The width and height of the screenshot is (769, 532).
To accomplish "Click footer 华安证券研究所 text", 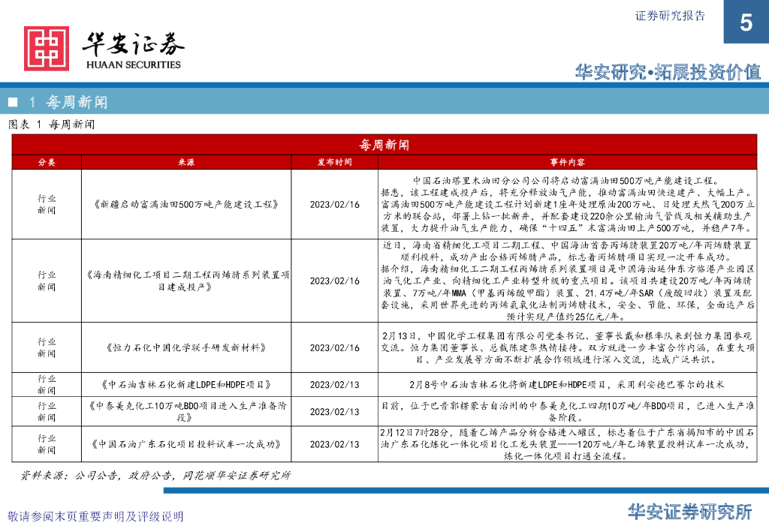I will (x=690, y=512).
